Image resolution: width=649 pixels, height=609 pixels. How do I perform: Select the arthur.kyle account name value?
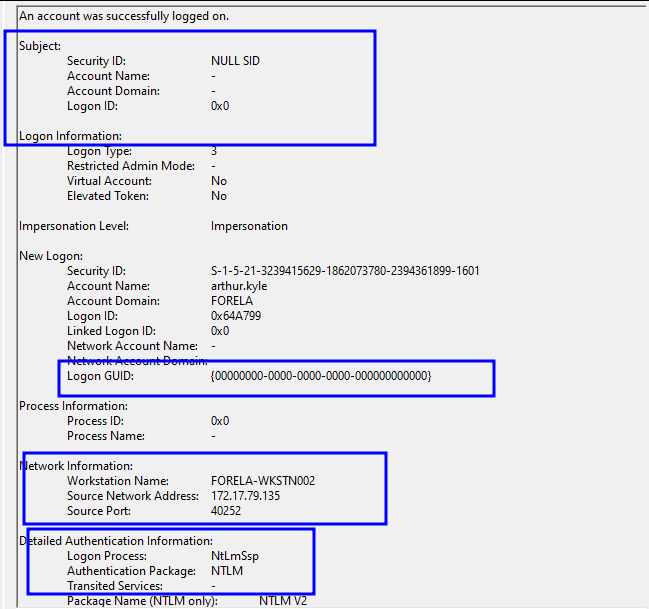[239, 286]
